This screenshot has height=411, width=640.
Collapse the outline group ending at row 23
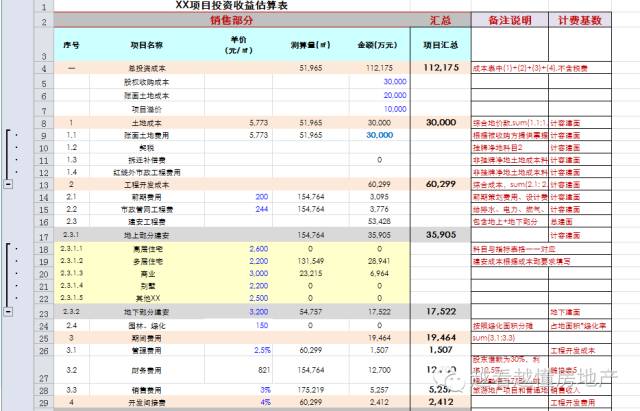pos(9,312)
